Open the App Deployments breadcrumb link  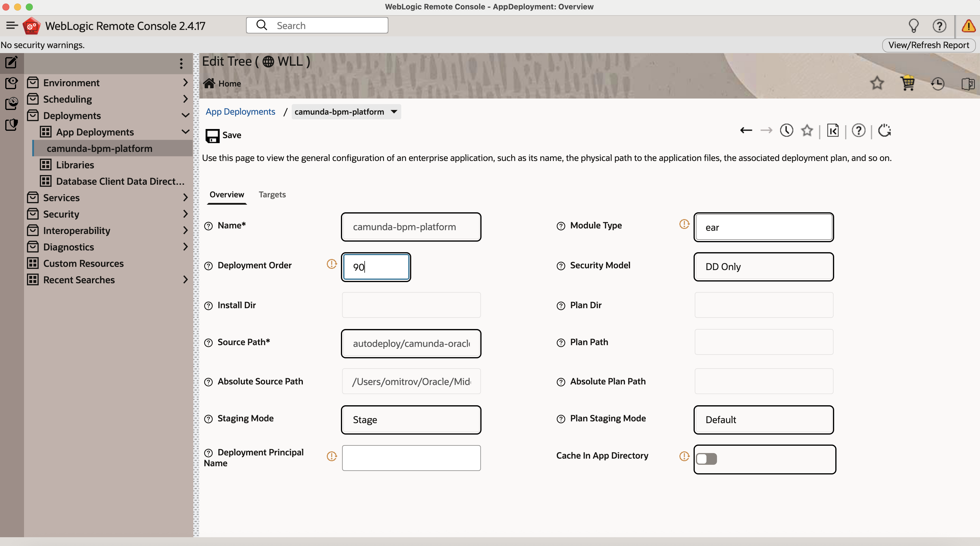point(240,111)
